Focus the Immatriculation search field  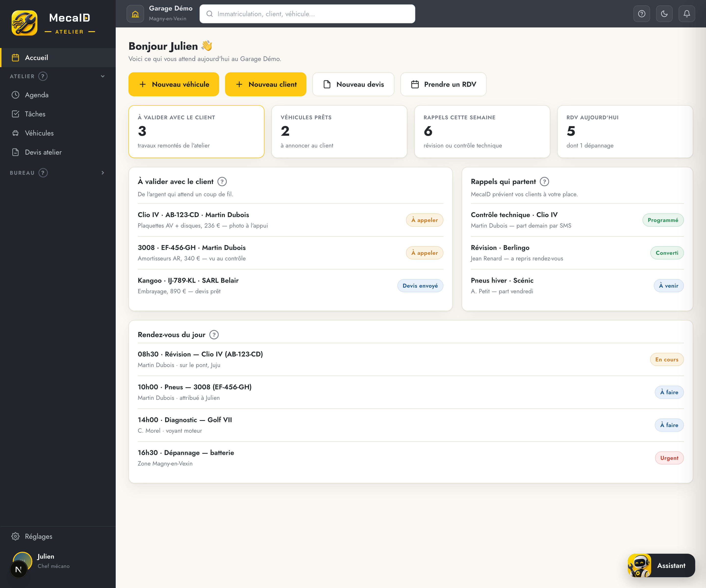point(307,14)
